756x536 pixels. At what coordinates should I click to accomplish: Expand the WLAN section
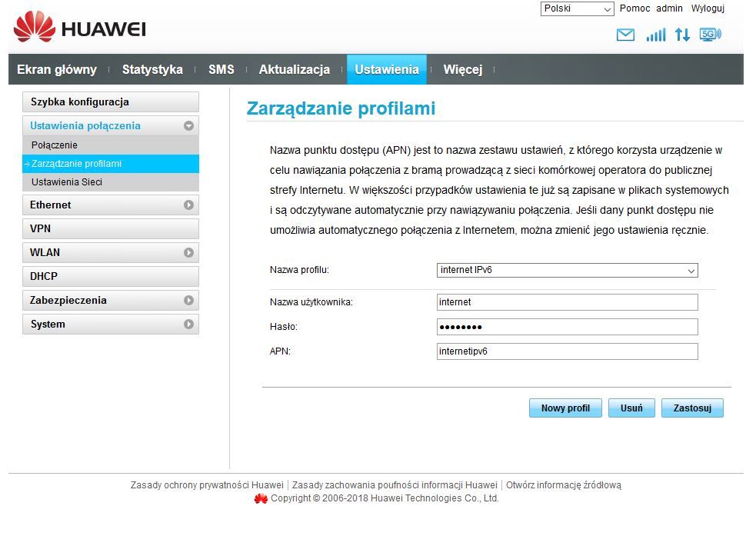tap(110, 252)
